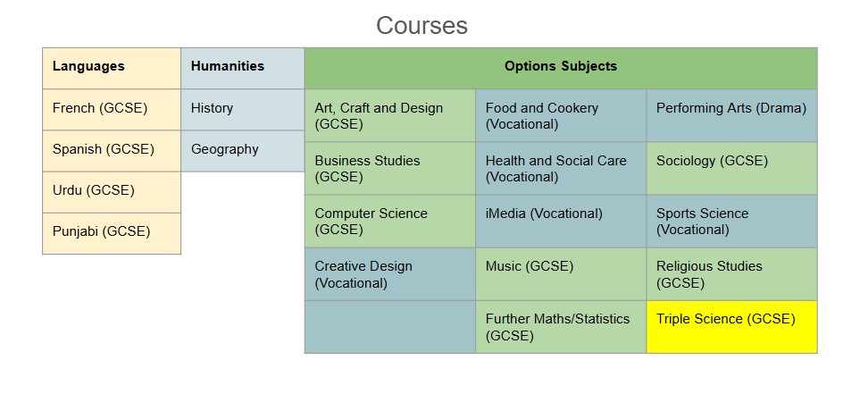Click the Courses title text
The height and width of the screenshot is (394, 868).
tap(421, 25)
